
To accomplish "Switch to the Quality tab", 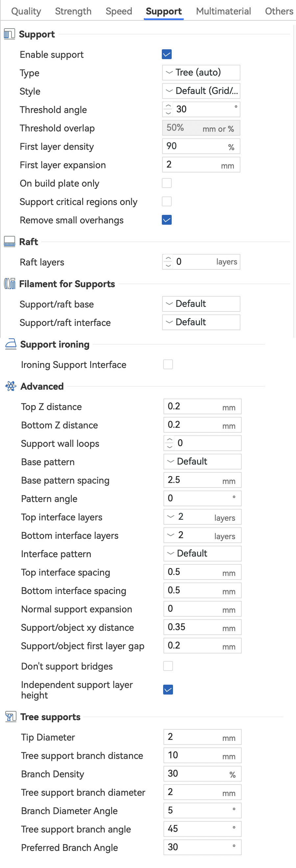I will coord(26,11).
